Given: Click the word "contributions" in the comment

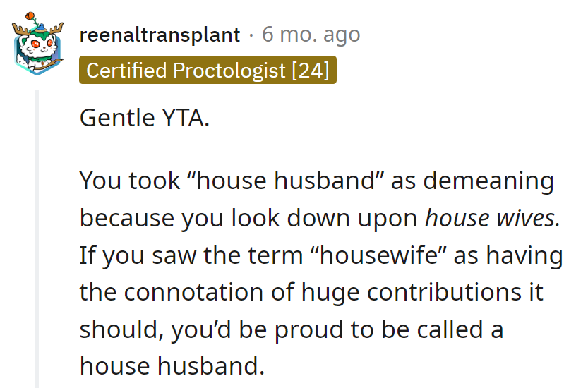Looking at the screenshot, I should tap(444, 292).
